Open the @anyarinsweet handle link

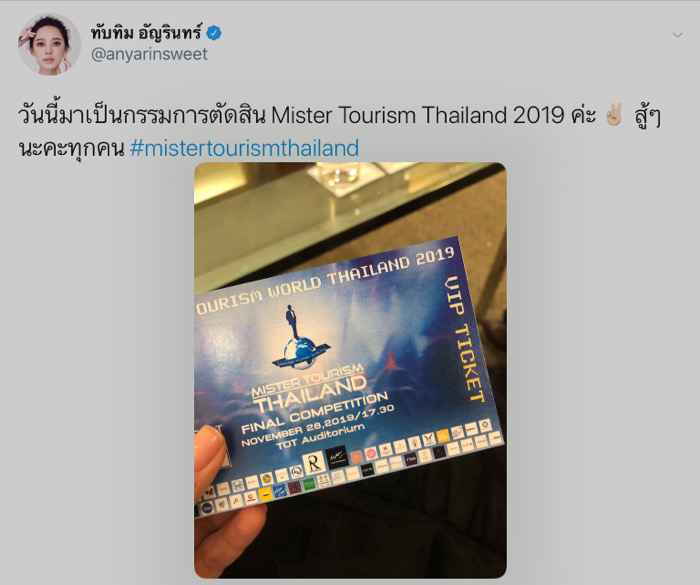[x=149, y=54]
